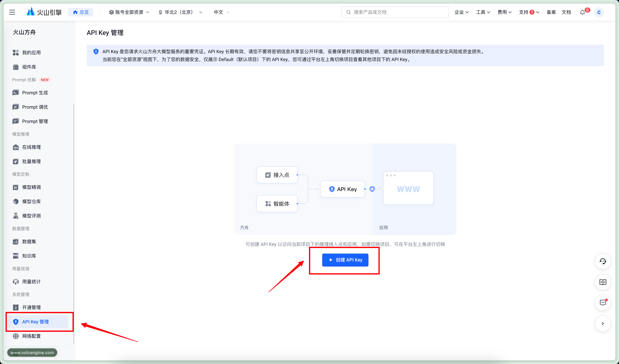
Task: Collapse floating panel with right chevron
Action: (603, 324)
